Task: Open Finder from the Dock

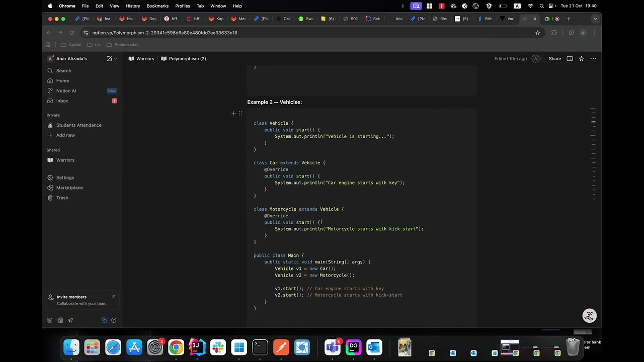Action: click(71, 347)
